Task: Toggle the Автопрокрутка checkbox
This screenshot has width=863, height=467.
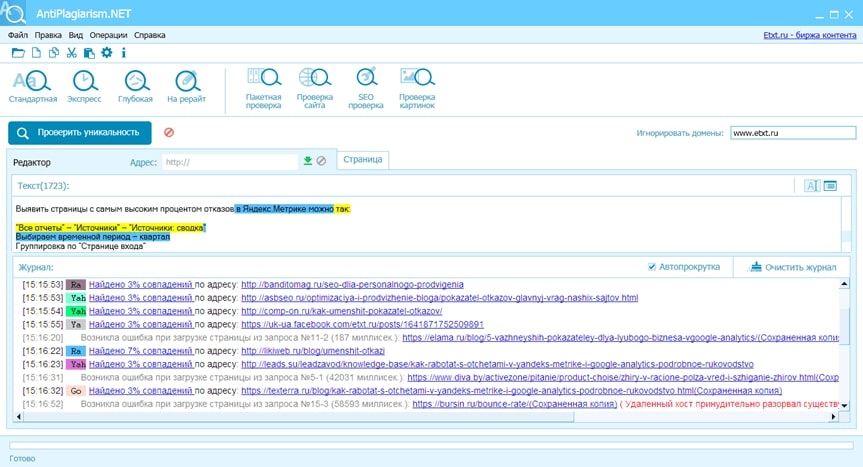Action: pyautogui.click(x=652, y=267)
